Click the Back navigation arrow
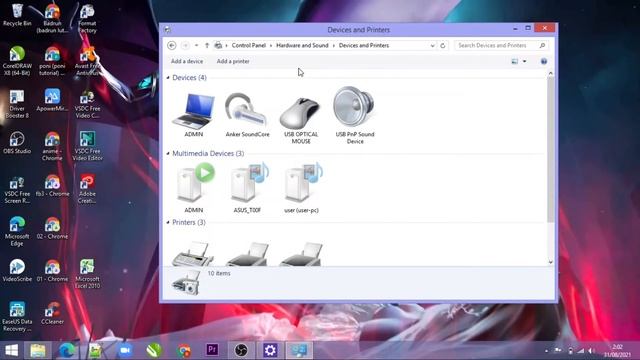This screenshot has height=360, width=640. click(172, 45)
